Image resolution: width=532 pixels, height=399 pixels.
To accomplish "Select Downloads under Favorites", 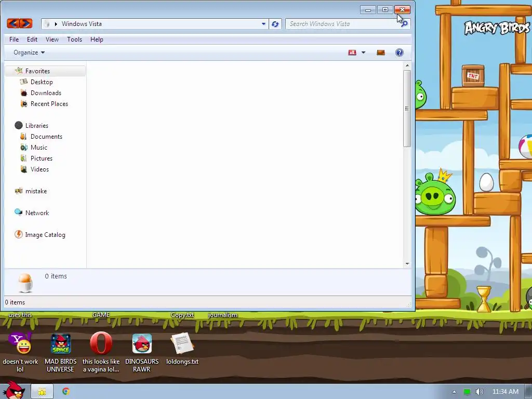I will coord(46,92).
